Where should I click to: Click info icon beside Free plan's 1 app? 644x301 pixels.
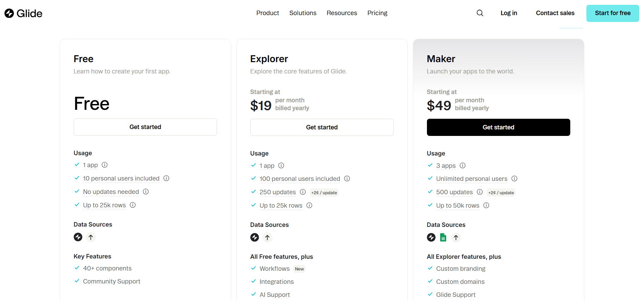click(x=105, y=165)
